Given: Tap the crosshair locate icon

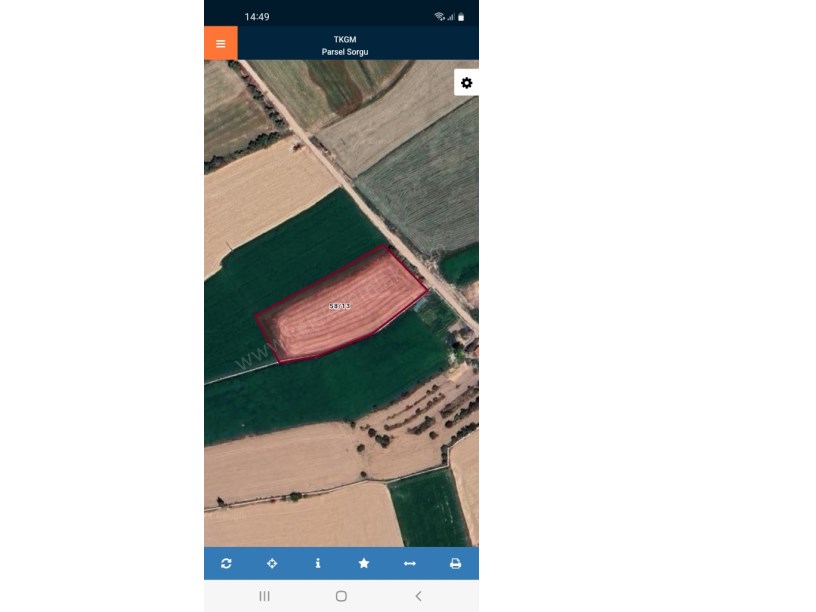Looking at the screenshot, I should [272, 563].
